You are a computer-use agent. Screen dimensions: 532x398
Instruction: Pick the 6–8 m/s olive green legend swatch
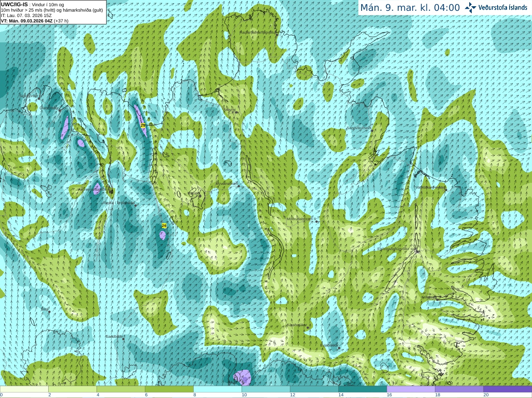click(169, 389)
